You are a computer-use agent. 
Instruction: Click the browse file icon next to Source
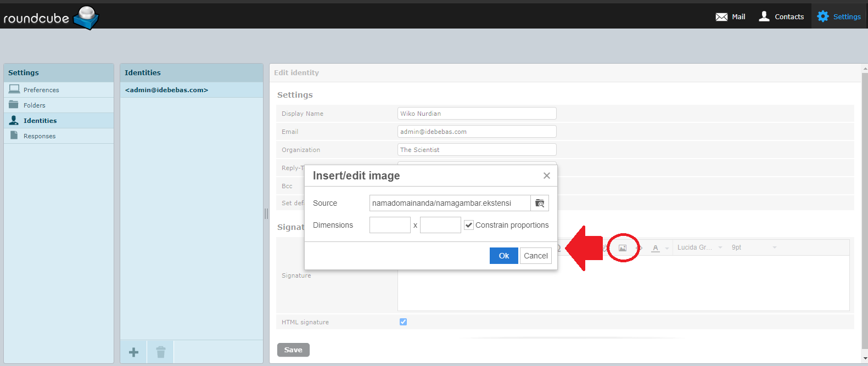[x=540, y=203]
